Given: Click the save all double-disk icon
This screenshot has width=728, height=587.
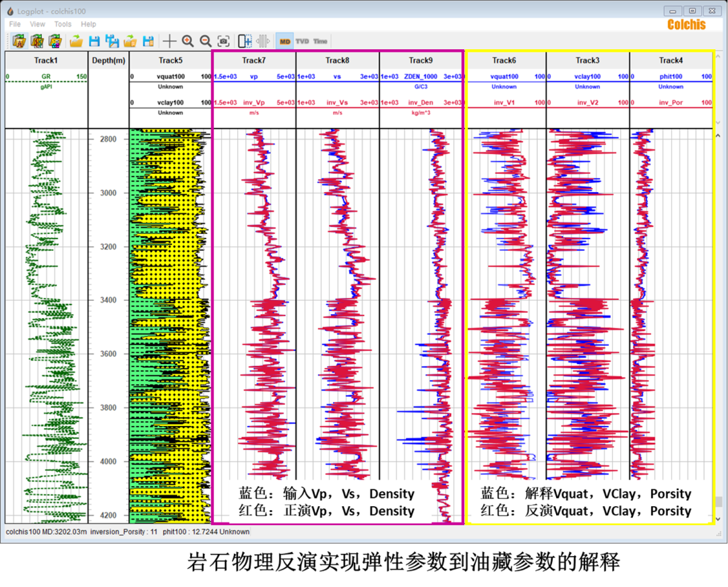Looking at the screenshot, I should (112, 41).
